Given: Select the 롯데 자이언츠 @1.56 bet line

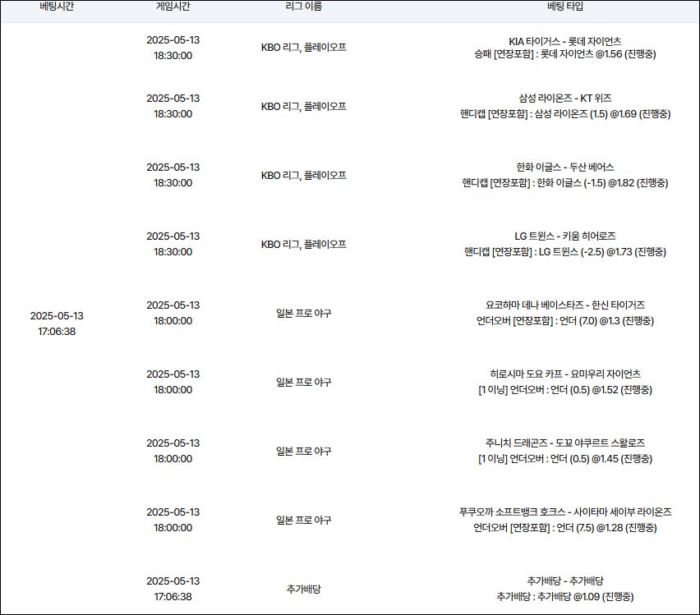Looking at the screenshot, I should coord(565,54).
